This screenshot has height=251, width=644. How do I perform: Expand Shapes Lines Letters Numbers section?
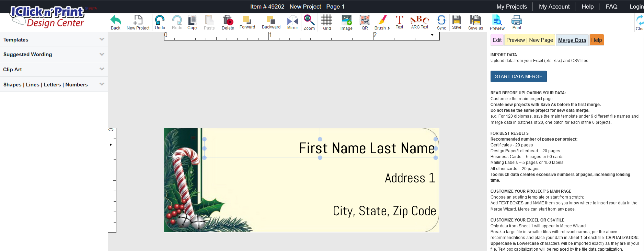pyautogui.click(x=54, y=85)
